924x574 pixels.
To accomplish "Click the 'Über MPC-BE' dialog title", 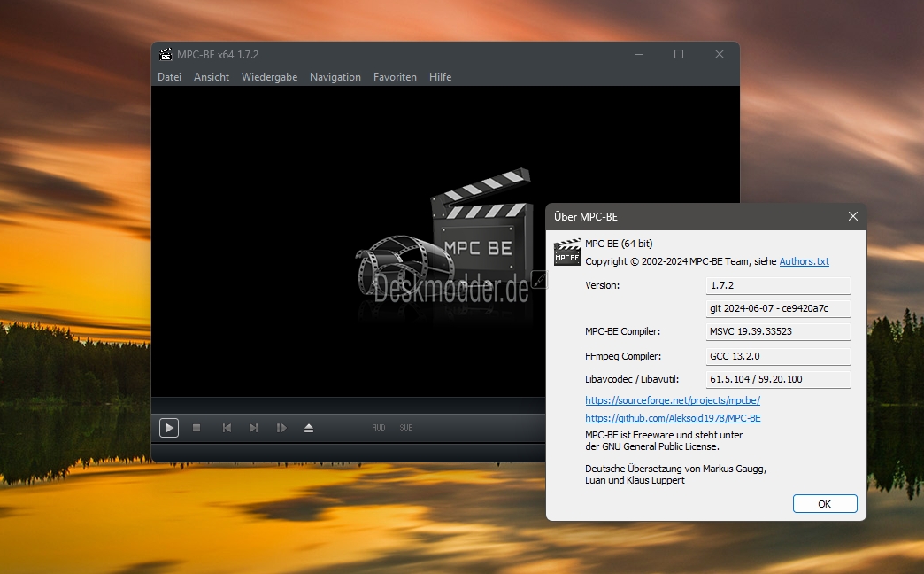I will click(586, 217).
